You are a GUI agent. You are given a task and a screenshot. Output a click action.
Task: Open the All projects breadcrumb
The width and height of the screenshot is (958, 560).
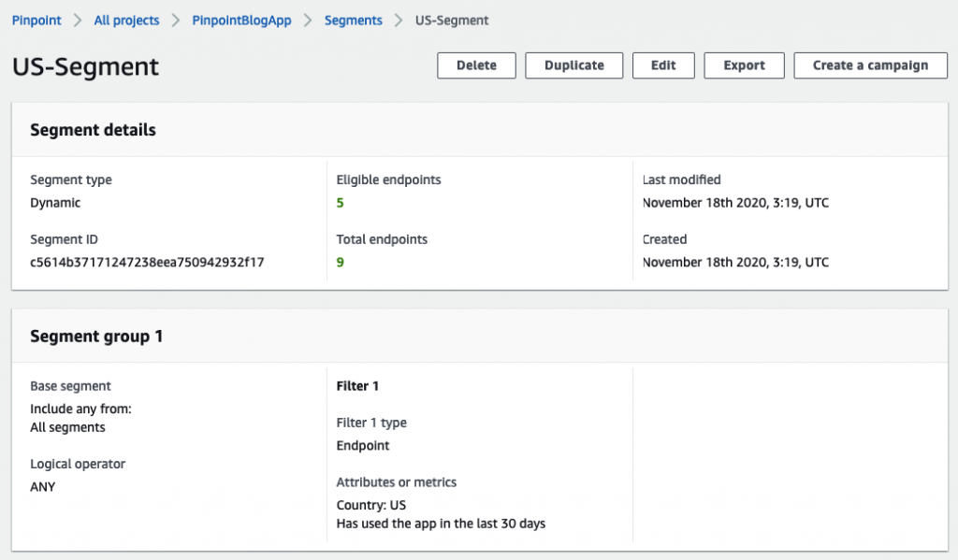tap(126, 20)
